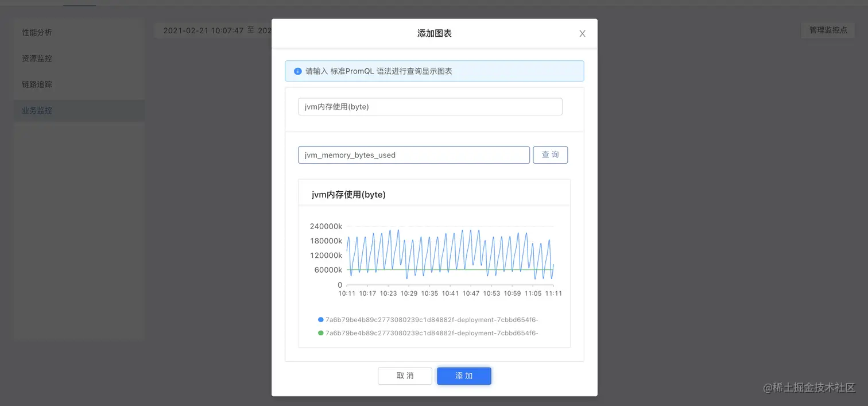Toggle the blue legend series entry
The image size is (868, 406).
point(428,320)
